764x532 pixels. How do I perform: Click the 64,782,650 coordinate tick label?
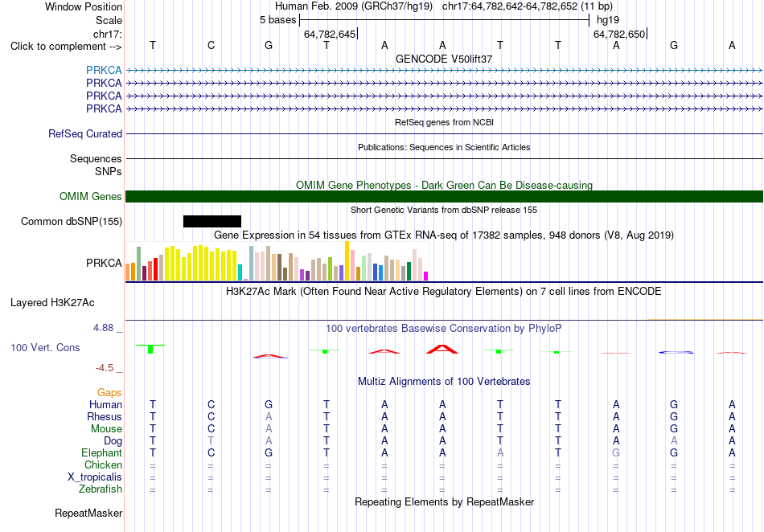pyautogui.click(x=619, y=35)
